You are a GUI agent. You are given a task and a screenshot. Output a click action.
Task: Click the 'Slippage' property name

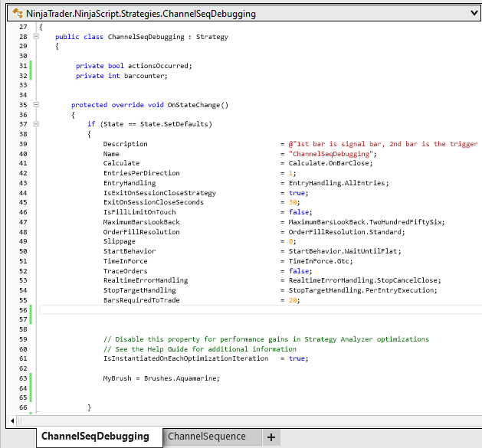click(x=120, y=241)
